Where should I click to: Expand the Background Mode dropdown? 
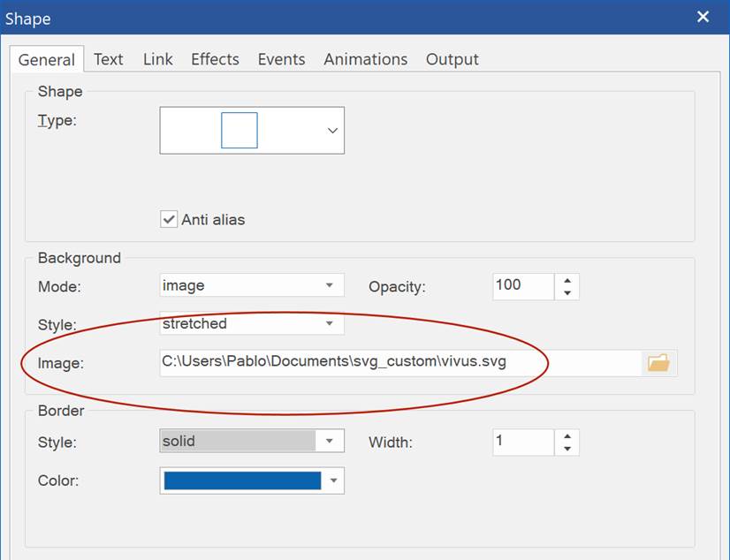(x=329, y=285)
